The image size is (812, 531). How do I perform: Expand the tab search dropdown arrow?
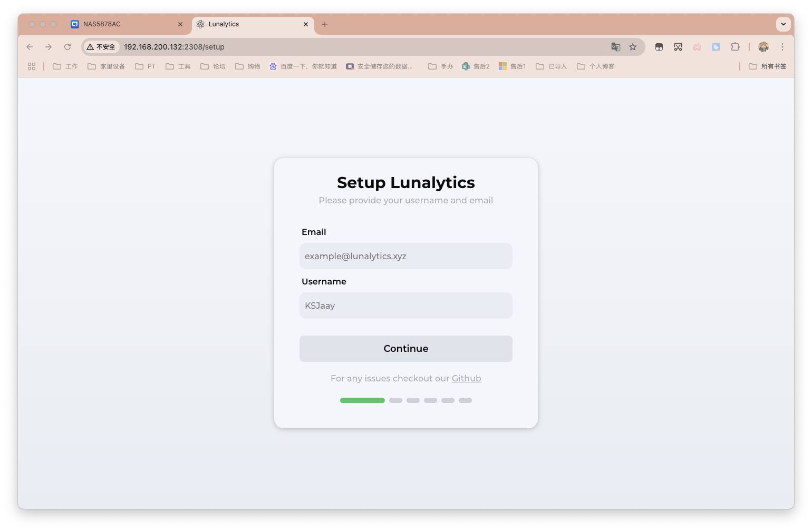[783, 24]
